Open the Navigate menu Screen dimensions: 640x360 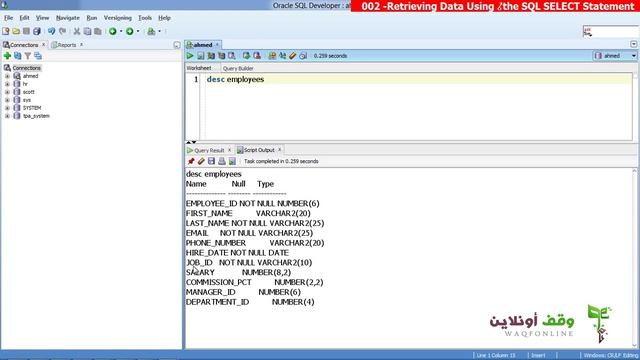[68, 18]
